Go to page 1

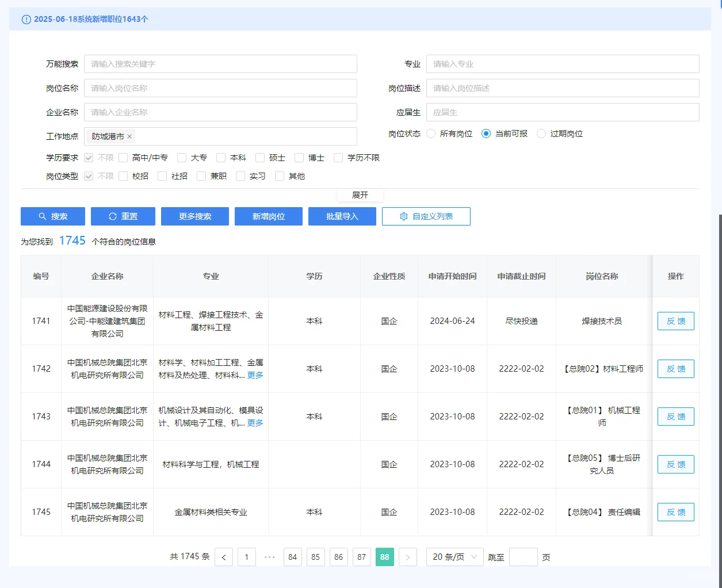(x=247, y=557)
